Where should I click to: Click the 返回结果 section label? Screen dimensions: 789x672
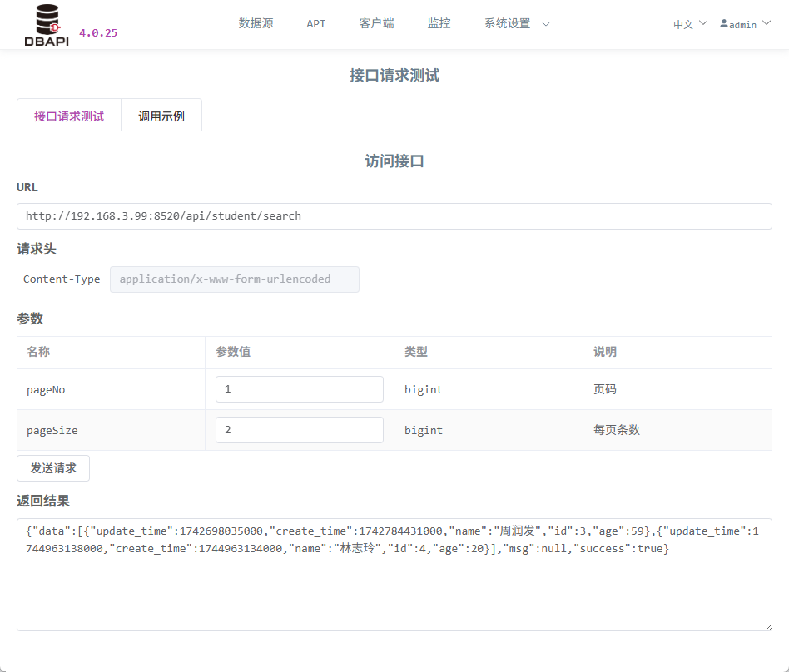tap(43, 501)
